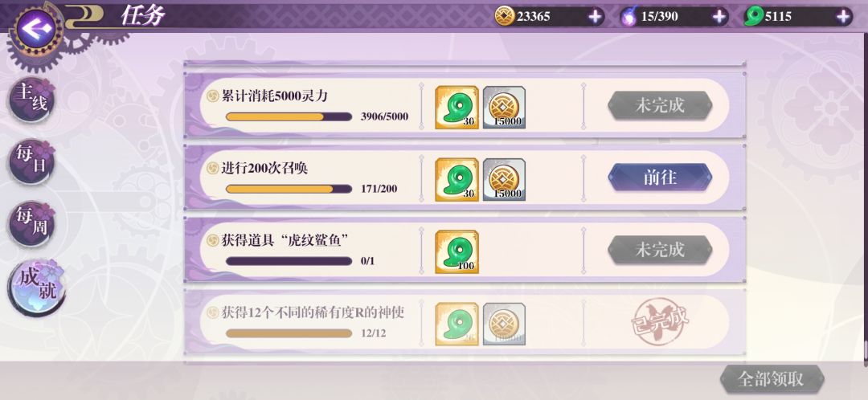Switch to the 主线 task tab
868x400 pixels.
[31, 99]
